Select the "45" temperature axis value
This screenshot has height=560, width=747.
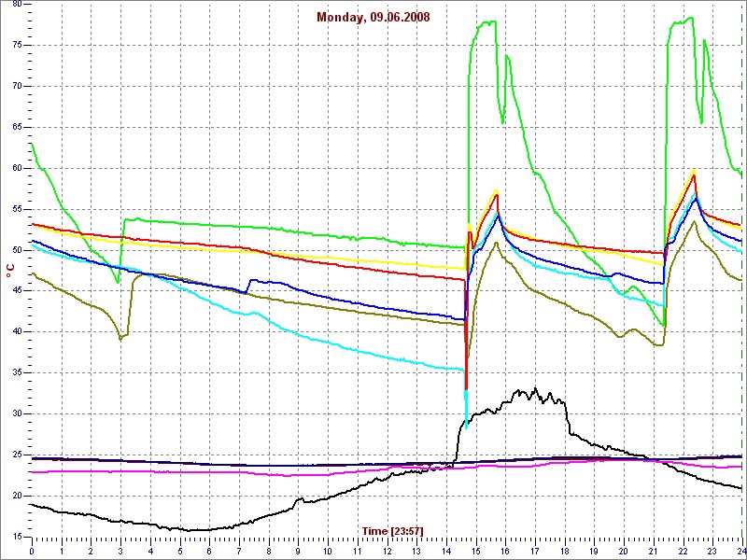(17, 291)
